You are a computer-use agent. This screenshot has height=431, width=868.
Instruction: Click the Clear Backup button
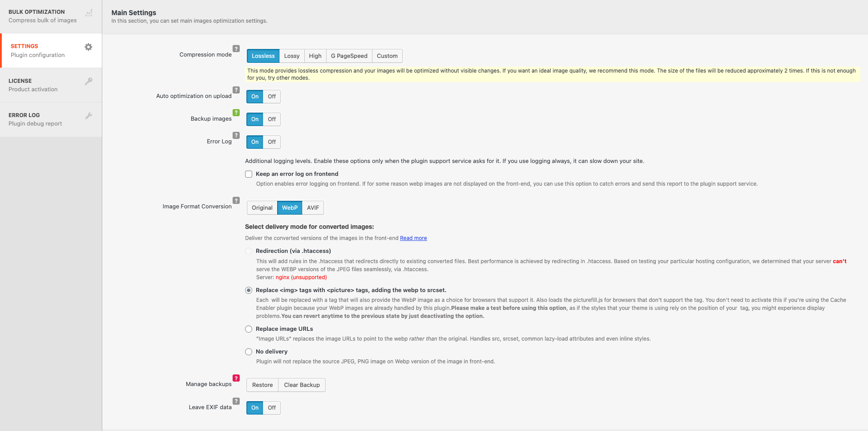302,385
